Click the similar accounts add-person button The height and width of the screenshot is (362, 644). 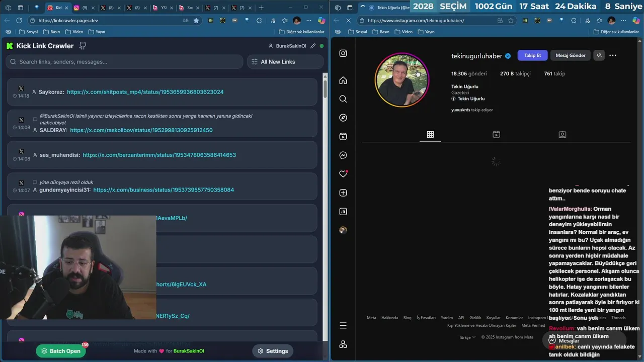pyautogui.click(x=599, y=55)
